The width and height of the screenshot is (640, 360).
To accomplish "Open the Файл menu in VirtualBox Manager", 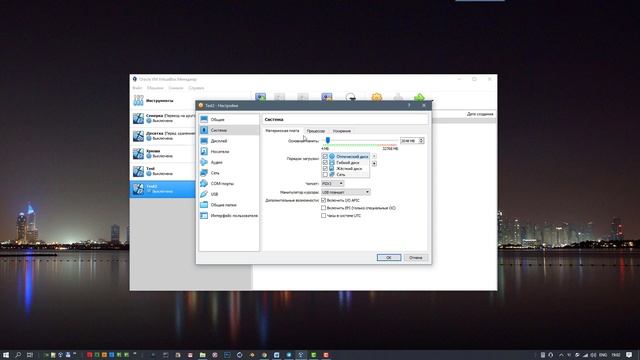I will tap(137, 88).
